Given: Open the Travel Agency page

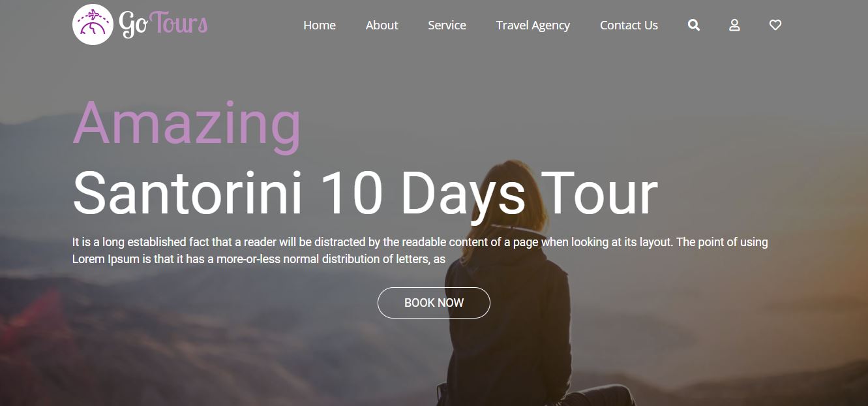Looking at the screenshot, I should [533, 25].
